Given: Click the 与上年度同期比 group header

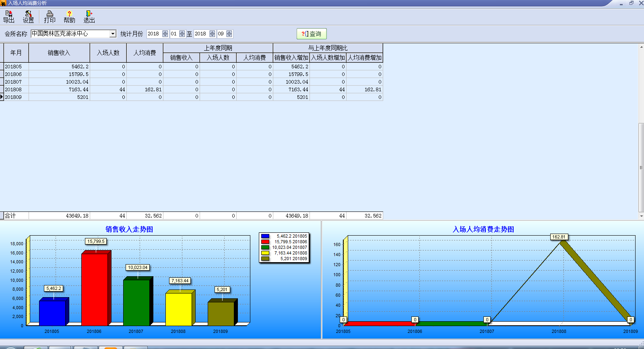Looking at the screenshot, I should coord(328,48).
